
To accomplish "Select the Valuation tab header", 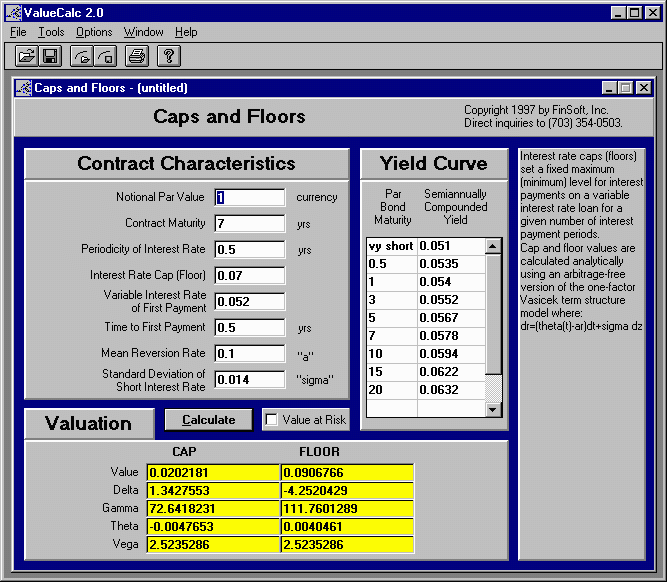I will pos(89,423).
